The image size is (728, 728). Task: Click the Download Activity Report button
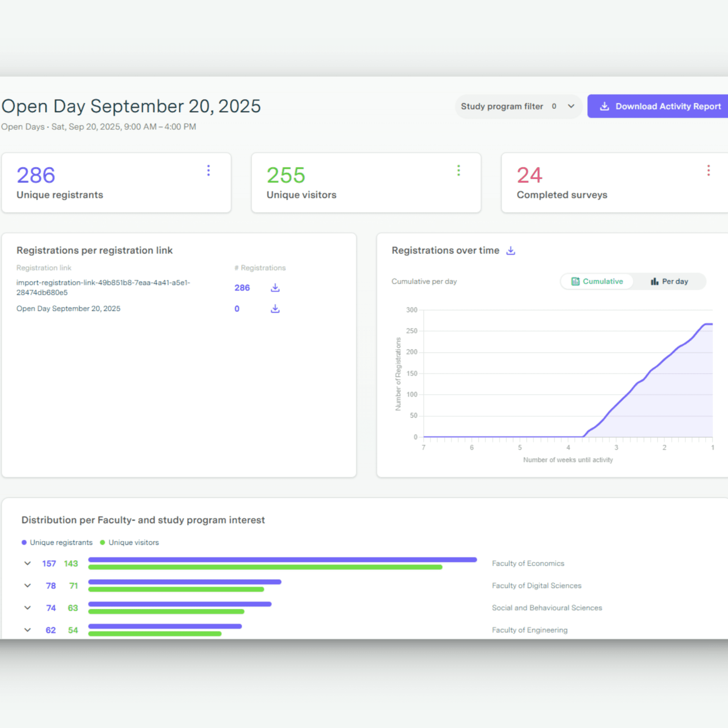(658, 106)
